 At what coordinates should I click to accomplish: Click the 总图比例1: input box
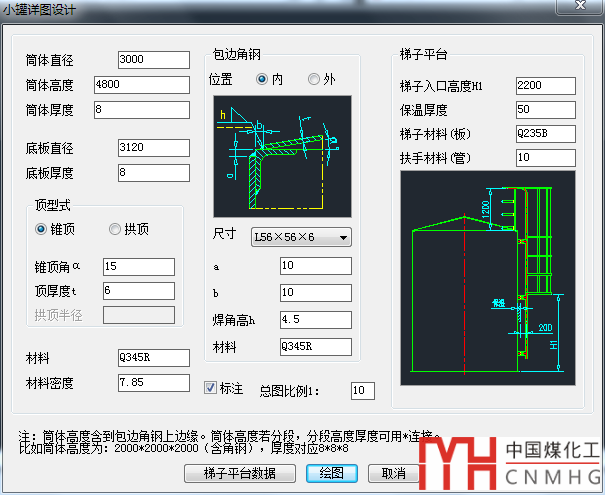(x=362, y=390)
